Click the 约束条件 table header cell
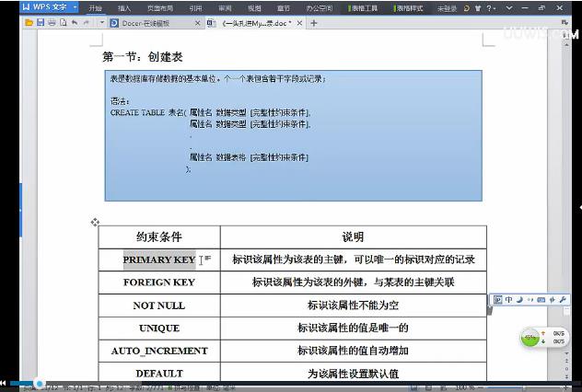Image resolution: width=582 pixels, height=392 pixels. [159, 237]
